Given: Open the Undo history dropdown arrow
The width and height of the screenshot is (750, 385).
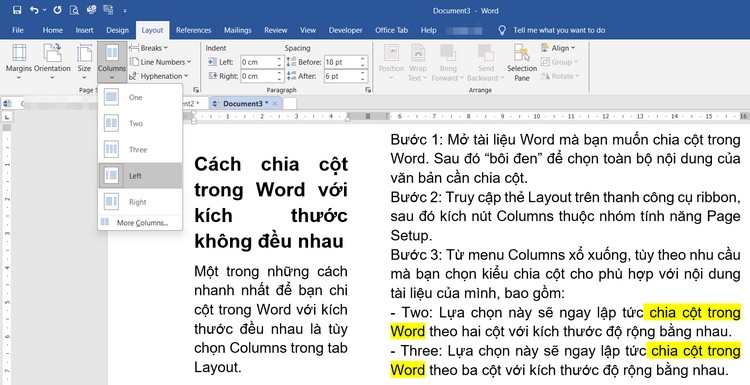Looking at the screenshot, I should coord(44,10).
